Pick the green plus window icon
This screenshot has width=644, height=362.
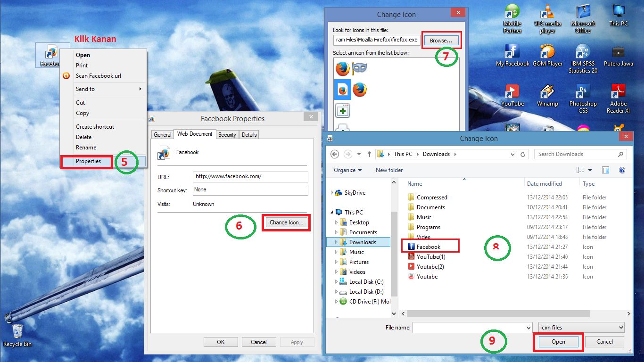pos(343,111)
